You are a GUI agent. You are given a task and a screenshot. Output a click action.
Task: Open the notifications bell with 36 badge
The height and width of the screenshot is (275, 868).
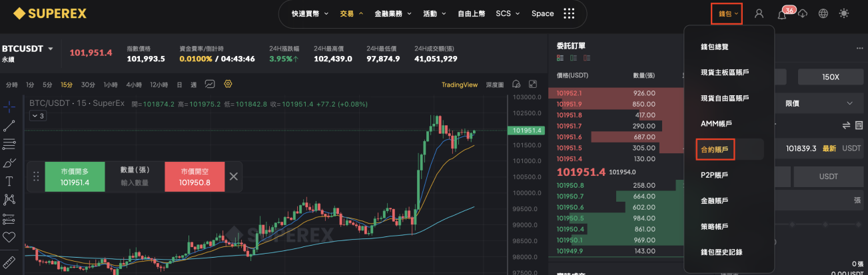(x=783, y=13)
